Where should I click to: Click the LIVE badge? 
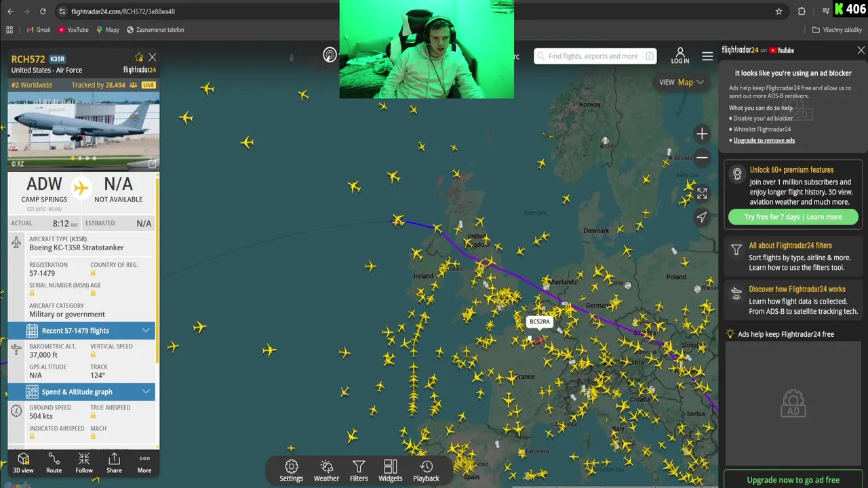coord(149,85)
